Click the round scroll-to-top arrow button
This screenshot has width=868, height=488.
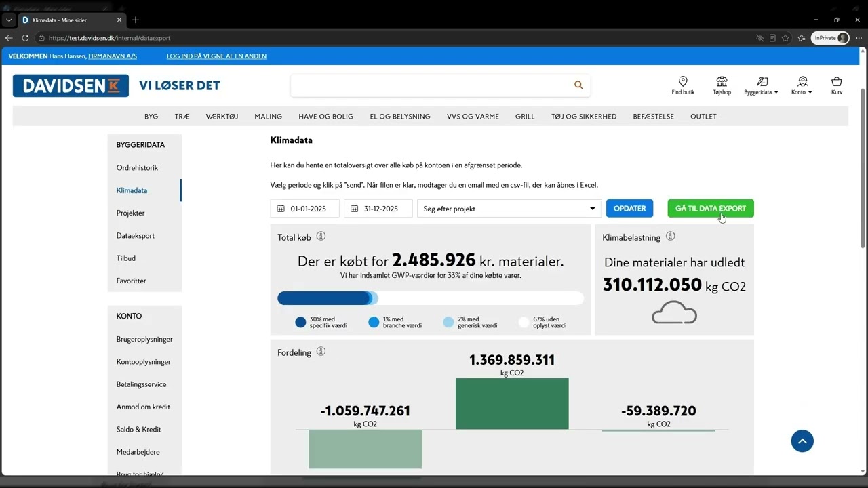pos(802,441)
